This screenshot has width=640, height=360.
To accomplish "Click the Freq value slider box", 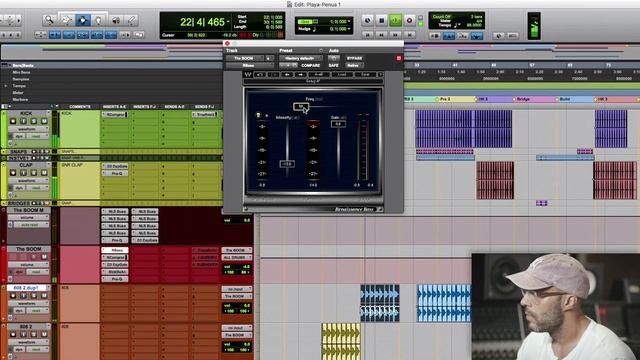I will (x=301, y=107).
